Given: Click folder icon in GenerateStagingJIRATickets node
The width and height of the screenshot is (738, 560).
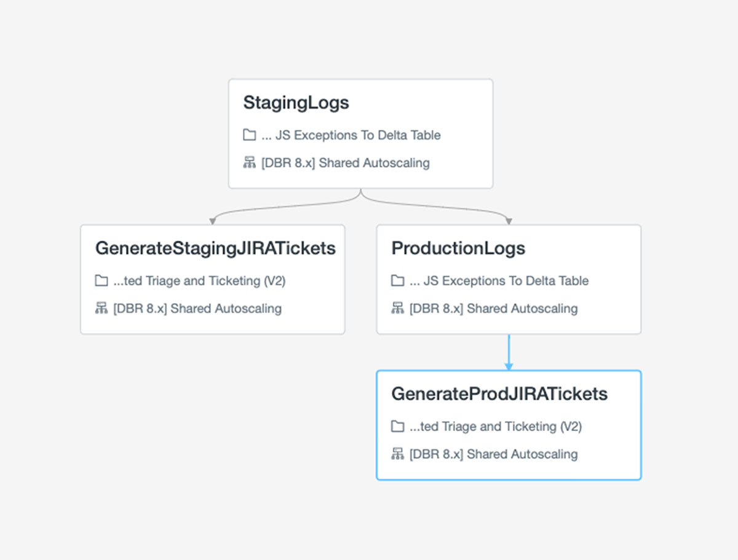Looking at the screenshot, I should coord(101,281).
